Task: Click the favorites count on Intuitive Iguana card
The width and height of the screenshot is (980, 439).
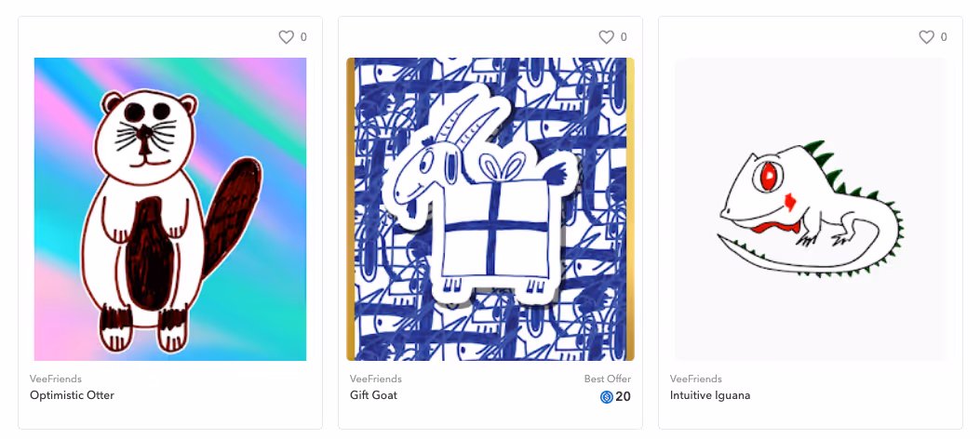Action: click(x=944, y=37)
